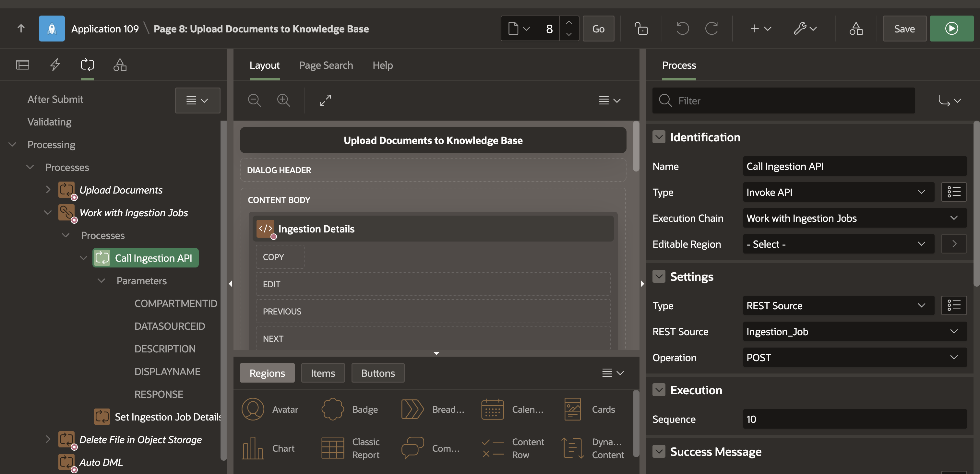The width and height of the screenshot is (980, 474).
Task: Expand the Upload Documents process node
Action: point(48,189)
